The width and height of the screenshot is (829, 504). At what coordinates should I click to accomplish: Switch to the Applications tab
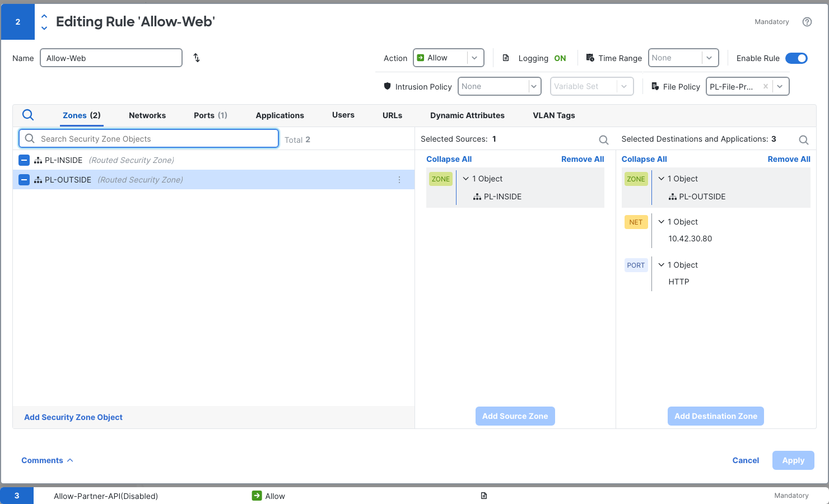point(280,115)
